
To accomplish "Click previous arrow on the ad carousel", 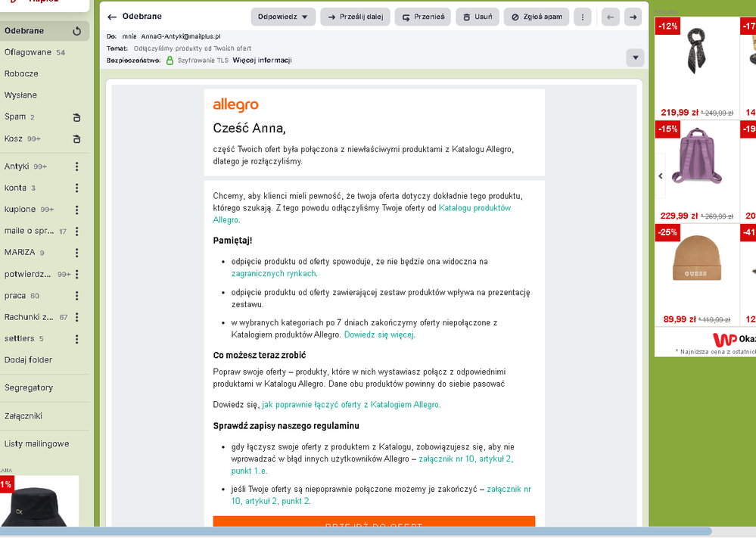I will 661,176.
